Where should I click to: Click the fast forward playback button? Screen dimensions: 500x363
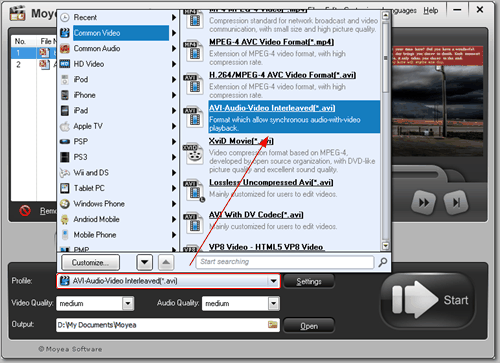[x=424, y=202]
